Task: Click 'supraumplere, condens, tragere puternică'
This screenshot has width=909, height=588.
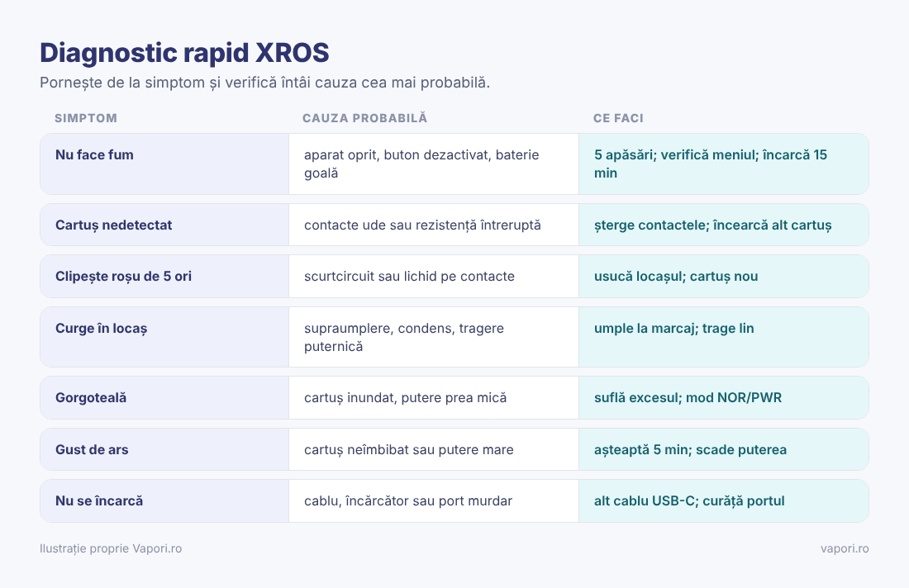Action: [404, 337]
